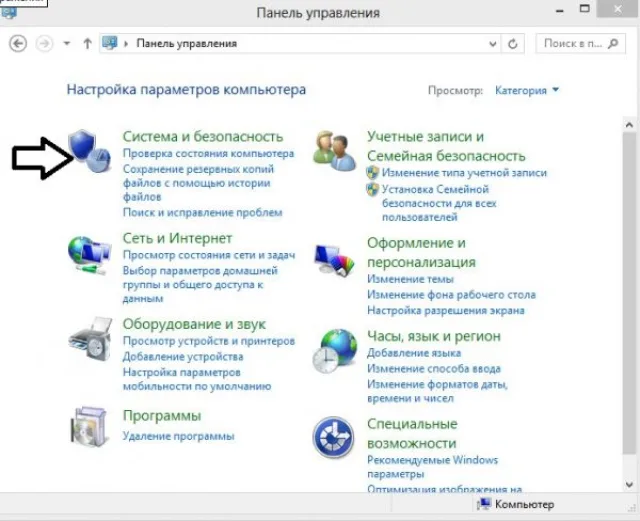Viewport: 640px width, 521px height.
Task: Click Изменение типа учетной записи link
Action: (x=464, y=173)
